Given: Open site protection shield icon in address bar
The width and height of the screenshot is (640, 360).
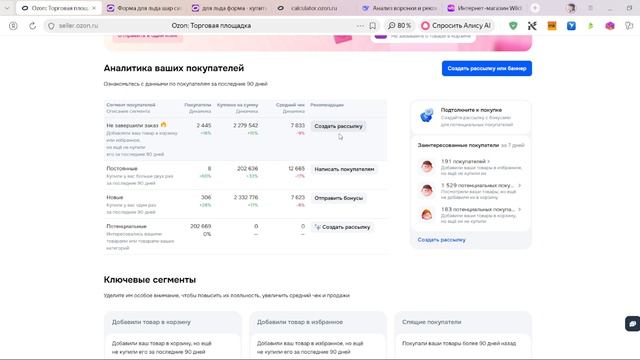Looking at the screenshot, I should click(51, 26).
